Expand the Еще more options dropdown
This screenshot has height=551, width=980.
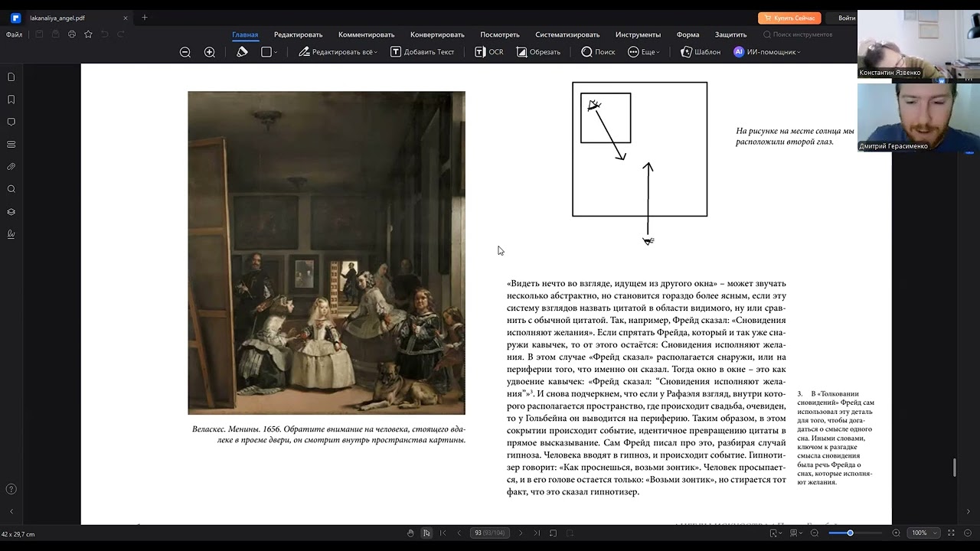(x=643, y=52)
